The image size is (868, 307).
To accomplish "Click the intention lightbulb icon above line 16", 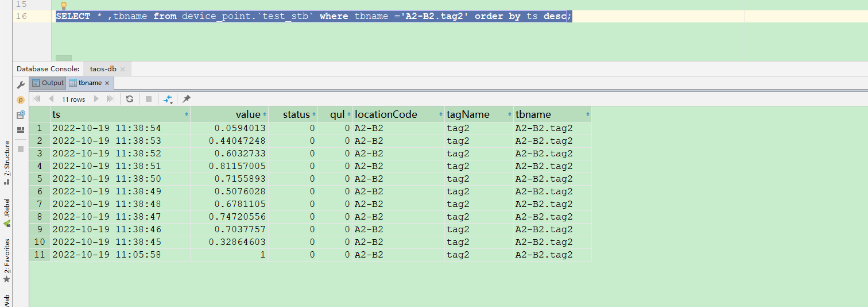I will tap(64, 5).
